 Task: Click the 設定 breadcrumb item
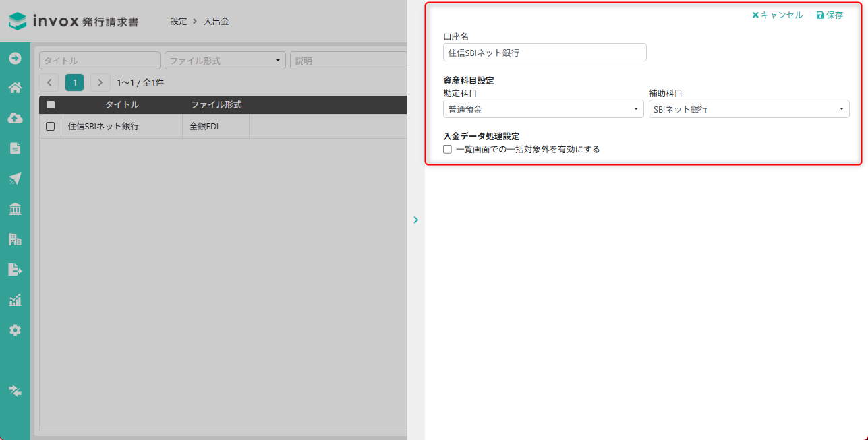pos(179,22)
